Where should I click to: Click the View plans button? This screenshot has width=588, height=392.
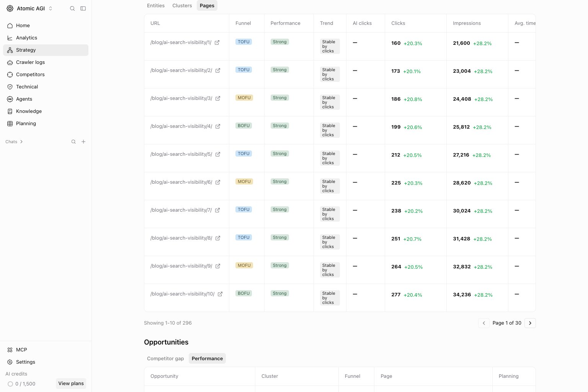tap(71, 384)
